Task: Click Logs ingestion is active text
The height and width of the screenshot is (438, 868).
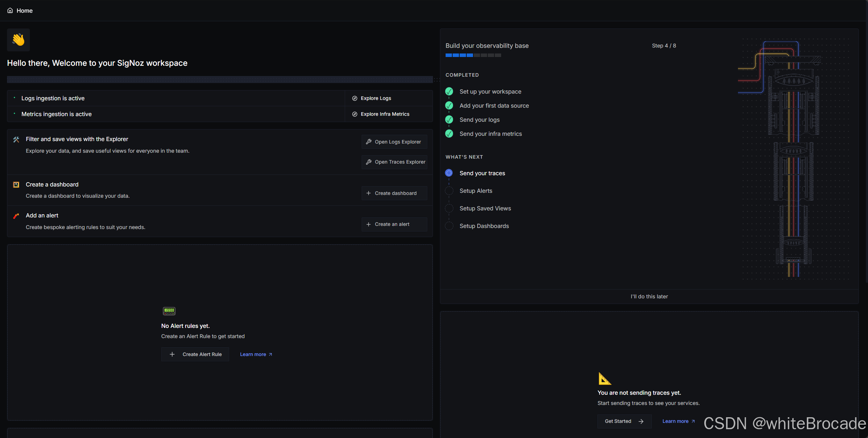Action: (x=53, y=98)
